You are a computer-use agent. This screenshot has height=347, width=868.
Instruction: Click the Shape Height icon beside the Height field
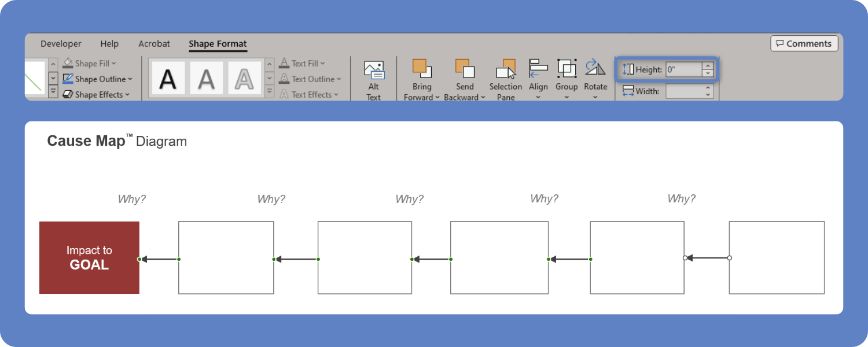628,69
